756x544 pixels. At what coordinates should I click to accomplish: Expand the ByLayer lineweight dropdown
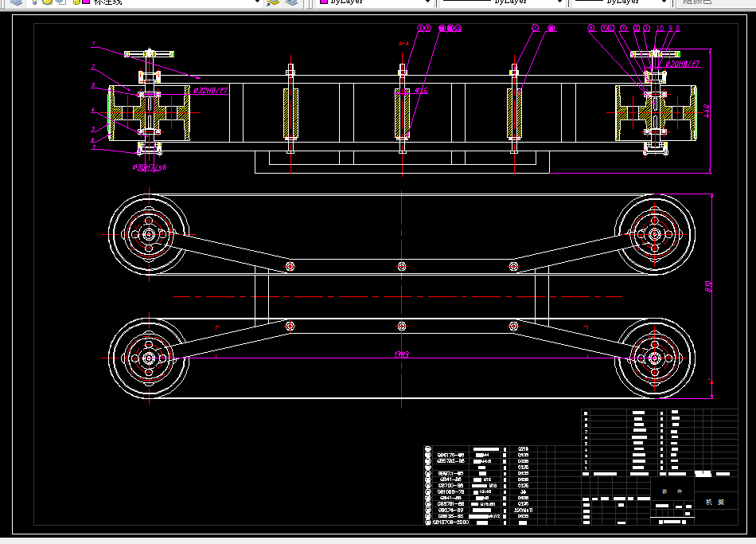click(x=664, y=2)
